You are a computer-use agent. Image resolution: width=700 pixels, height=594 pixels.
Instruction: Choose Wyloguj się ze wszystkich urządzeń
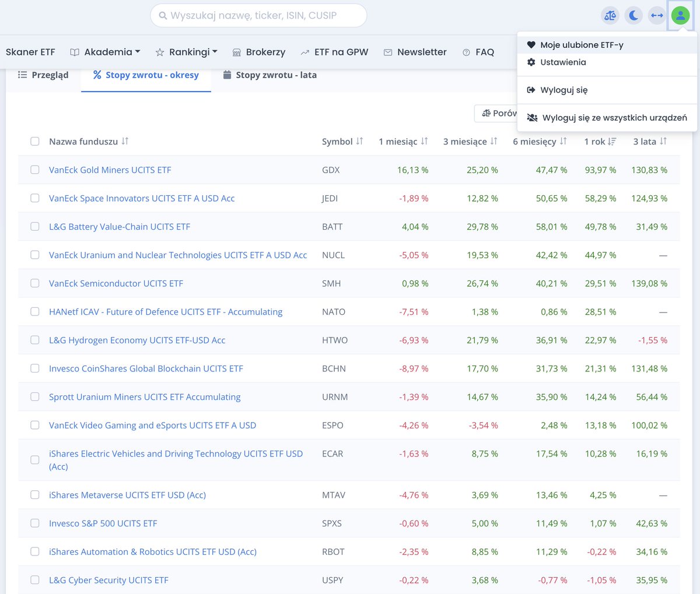click(x=607, y=118)
